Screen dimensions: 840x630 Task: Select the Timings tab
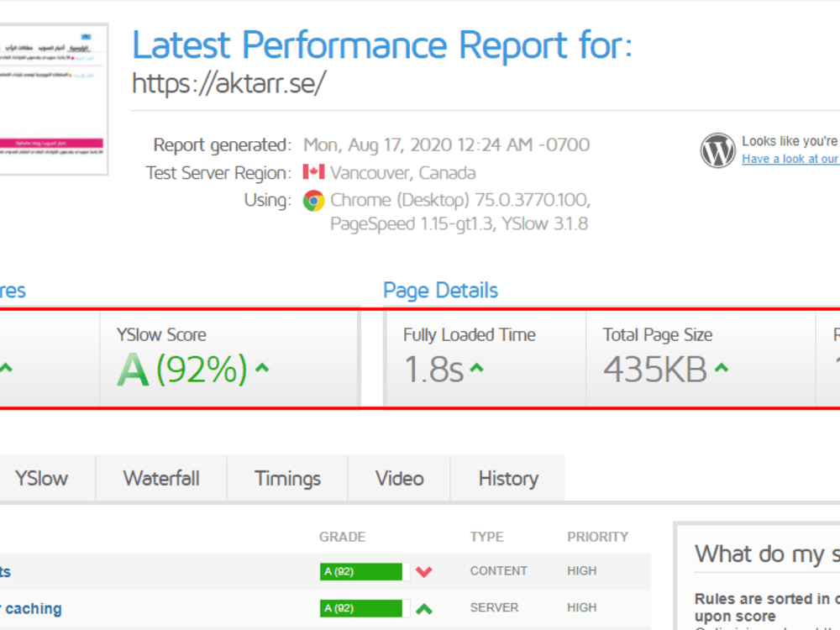[287, 479]
